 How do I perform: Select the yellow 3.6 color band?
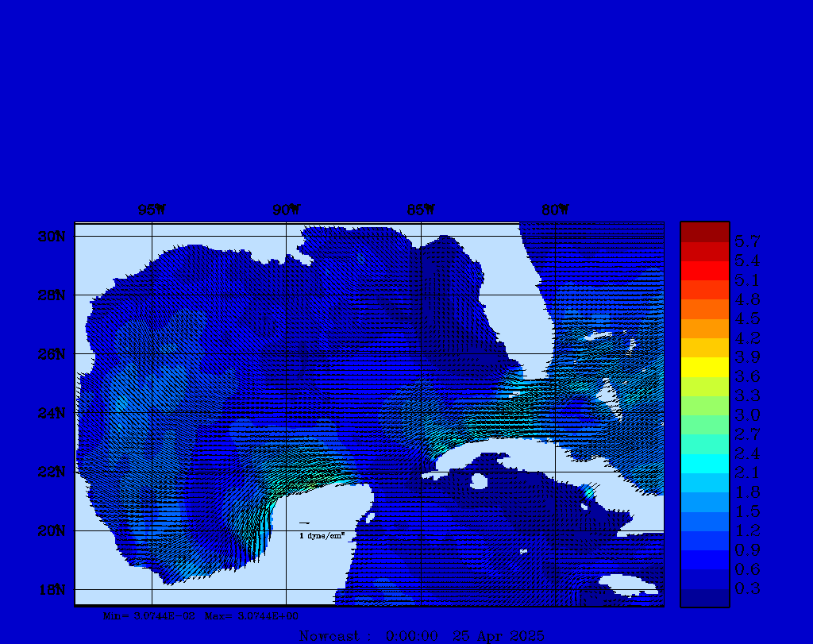704,367
